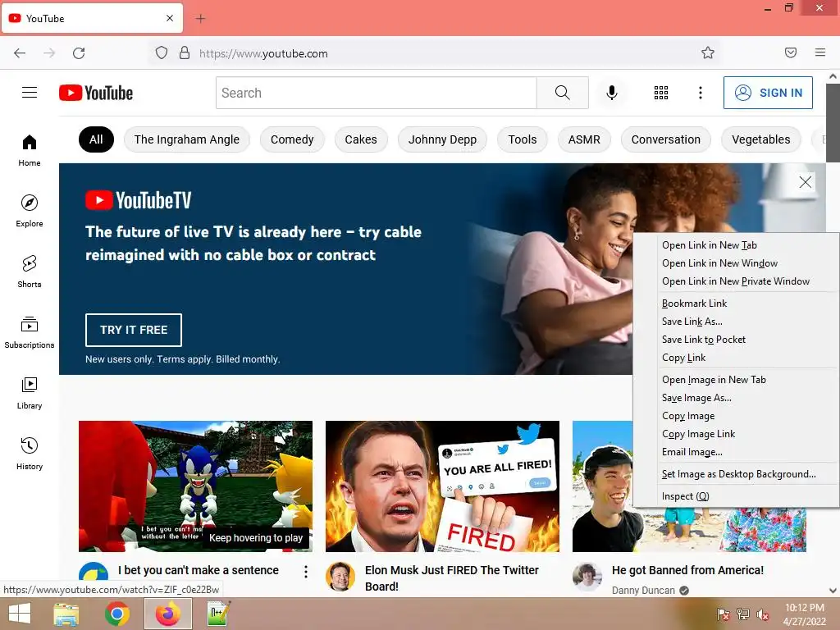Viewport: 840px width, 630px height.
Task: Filter by ASMR chip
Action: 584,139
